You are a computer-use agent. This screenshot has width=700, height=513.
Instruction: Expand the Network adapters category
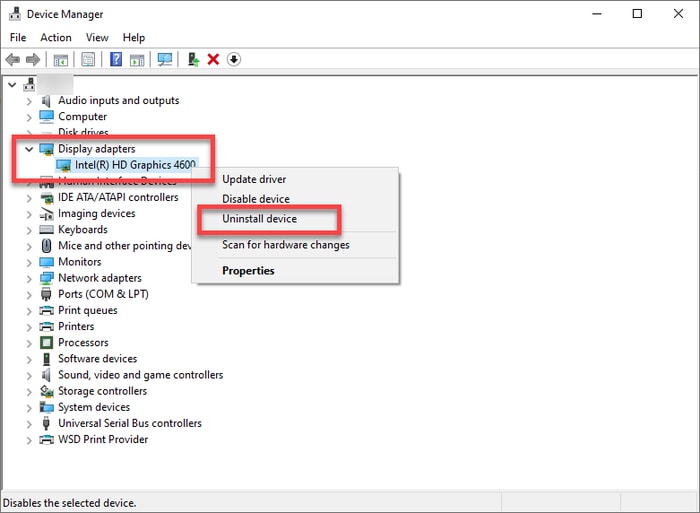tap(28, 278)
